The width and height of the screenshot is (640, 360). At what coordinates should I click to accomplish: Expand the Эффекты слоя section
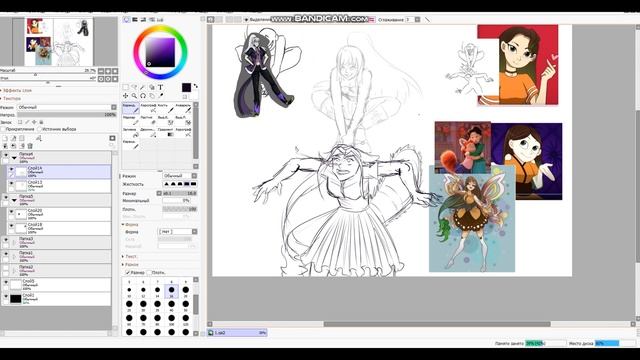coord(17,90)
